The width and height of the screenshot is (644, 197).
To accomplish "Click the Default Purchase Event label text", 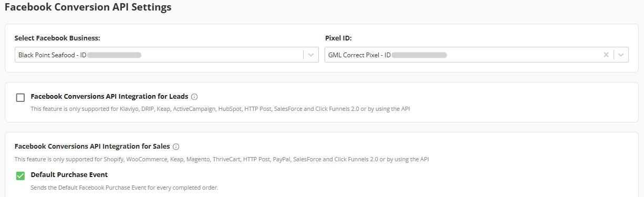I will coord(69,174).
